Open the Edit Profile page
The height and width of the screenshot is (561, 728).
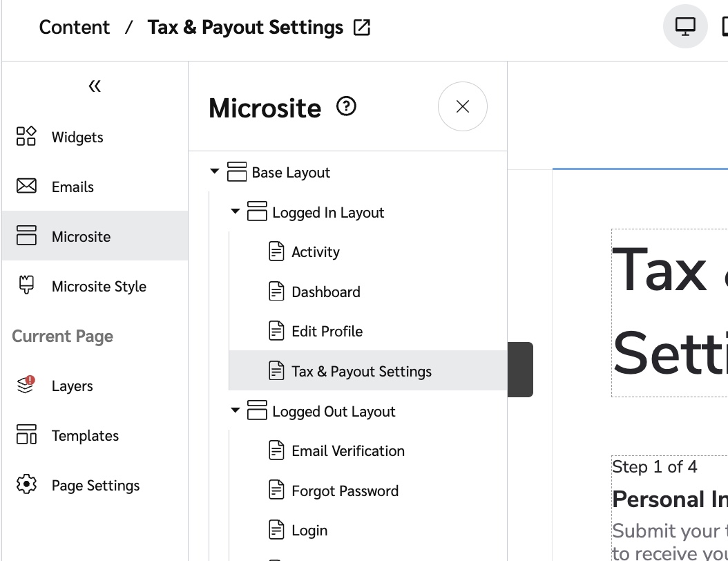coord(327,332)
